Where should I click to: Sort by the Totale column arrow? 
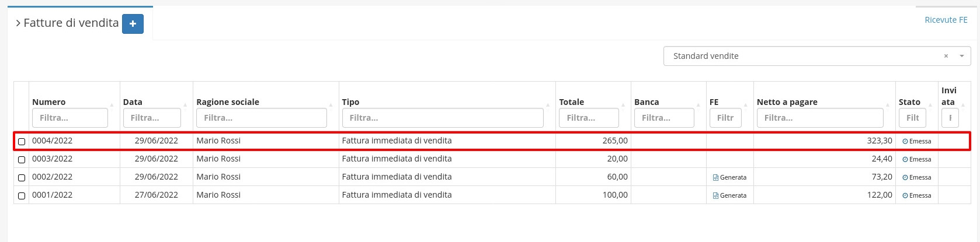pyautogui.click(x=623, y=106)
